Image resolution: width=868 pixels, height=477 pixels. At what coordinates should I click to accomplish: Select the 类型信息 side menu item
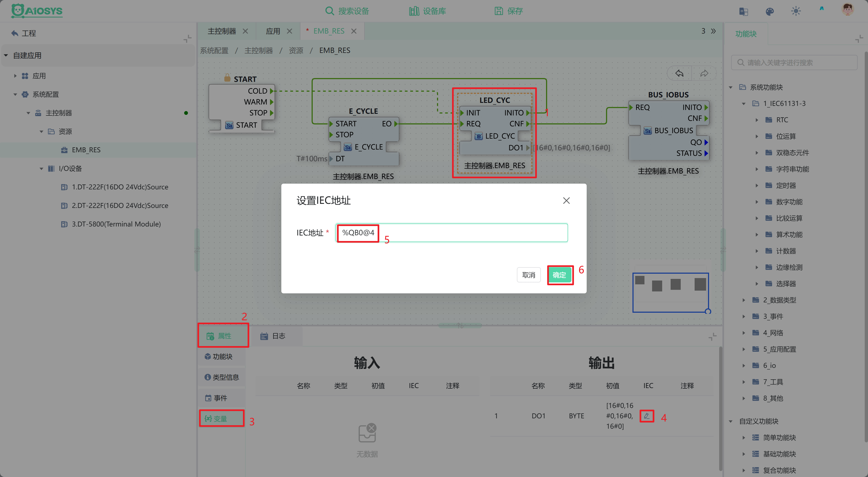click(x=221, y=377)
